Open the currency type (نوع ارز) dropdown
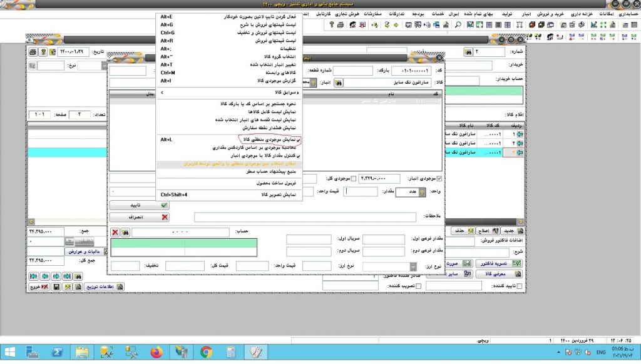 (x=413, y=266)
